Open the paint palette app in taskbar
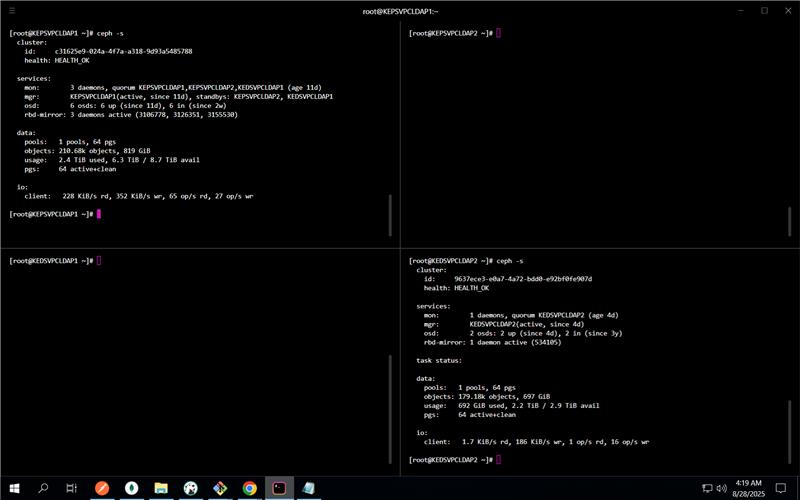800x500 pixels. (x=190, y=488)
